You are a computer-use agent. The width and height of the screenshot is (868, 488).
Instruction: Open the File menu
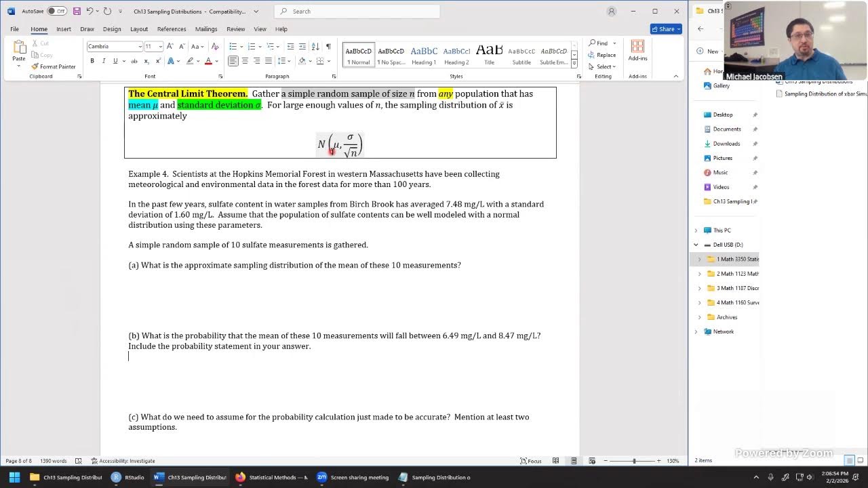tap(14, 29)
